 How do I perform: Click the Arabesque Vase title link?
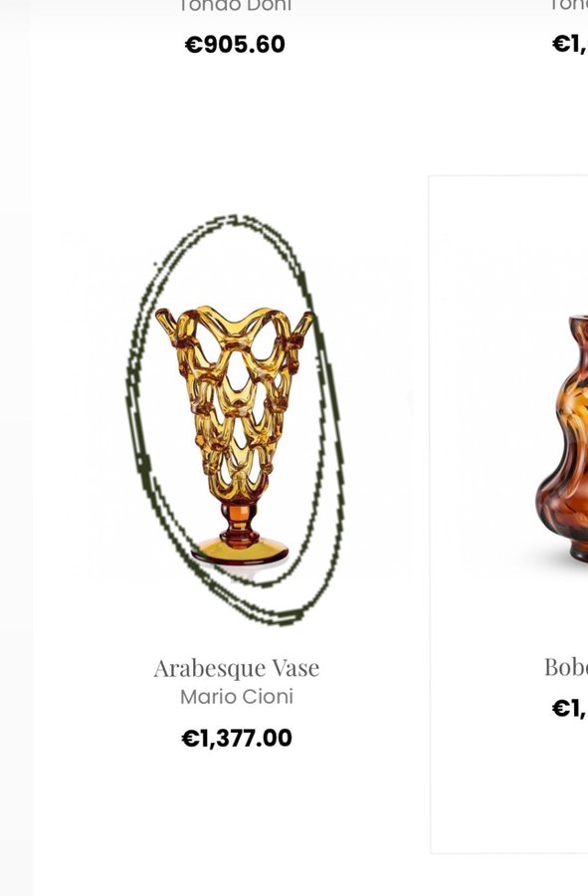(x=237, y=668)
